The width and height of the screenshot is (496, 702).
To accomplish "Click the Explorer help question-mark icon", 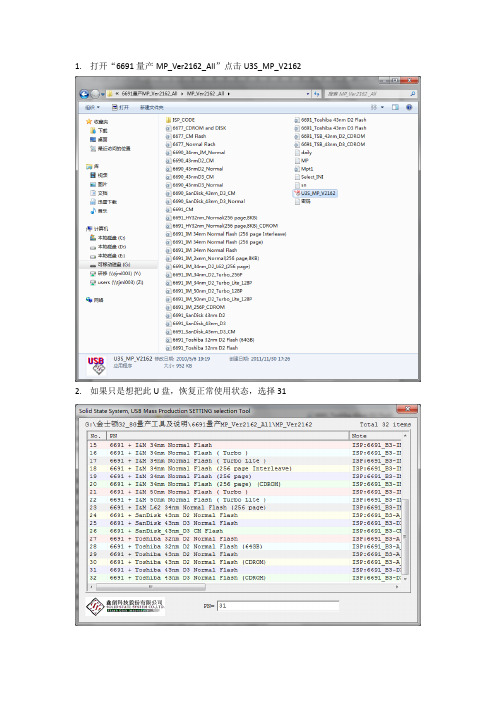I will pos(409,107).
